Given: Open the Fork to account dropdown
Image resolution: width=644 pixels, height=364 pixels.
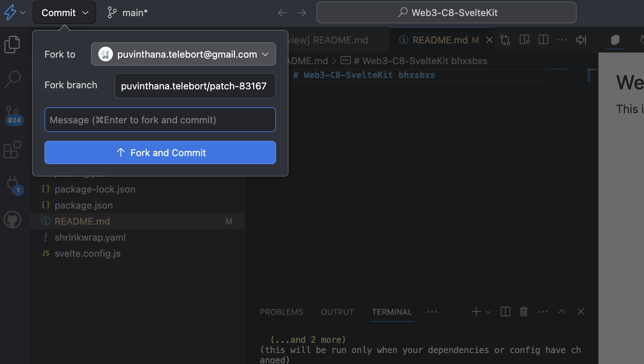Looking at the screenshot, I should pos(183,54).
